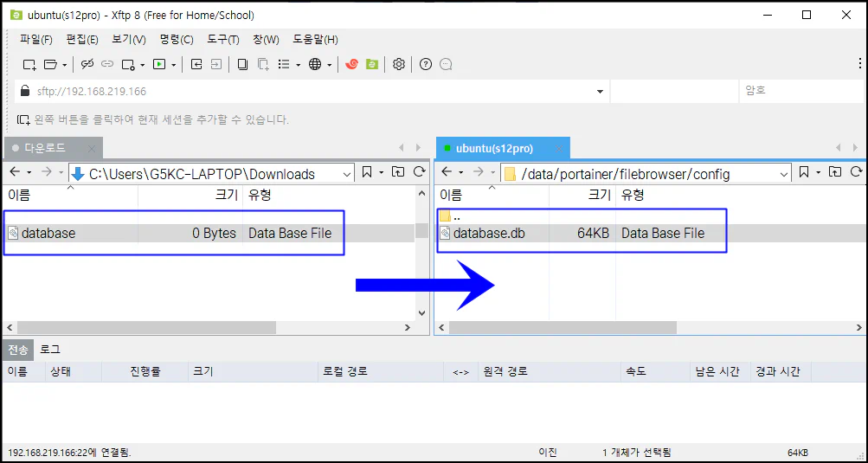Viewport: 868px width, 463px height.
Task: Open Options with the gear icon
Action: [399, 65]
